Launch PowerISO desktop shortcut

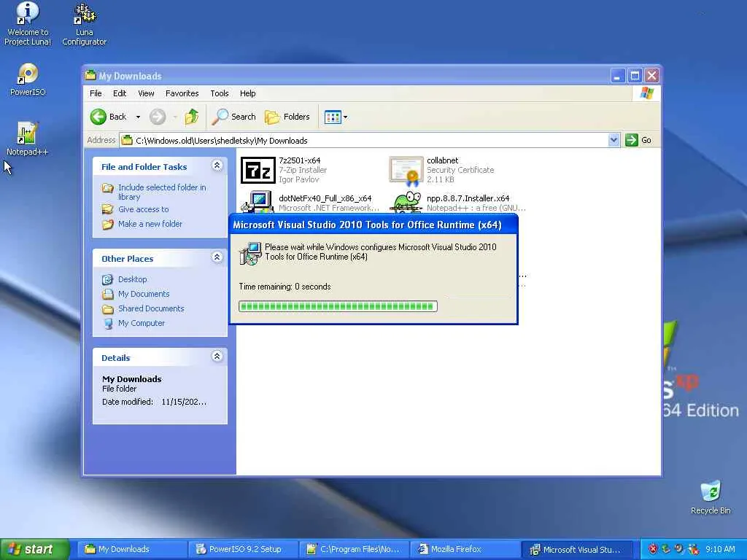(x=28, y=79)
